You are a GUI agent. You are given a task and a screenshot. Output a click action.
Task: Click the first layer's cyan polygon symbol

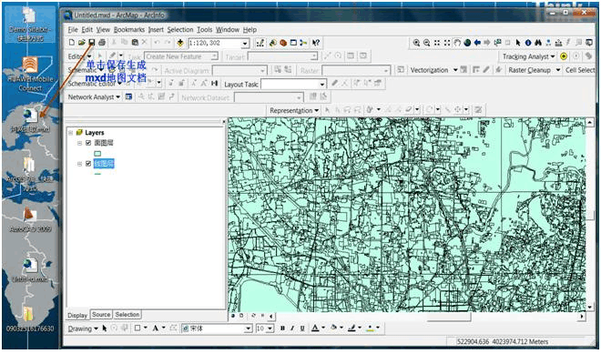click(97, 154)
